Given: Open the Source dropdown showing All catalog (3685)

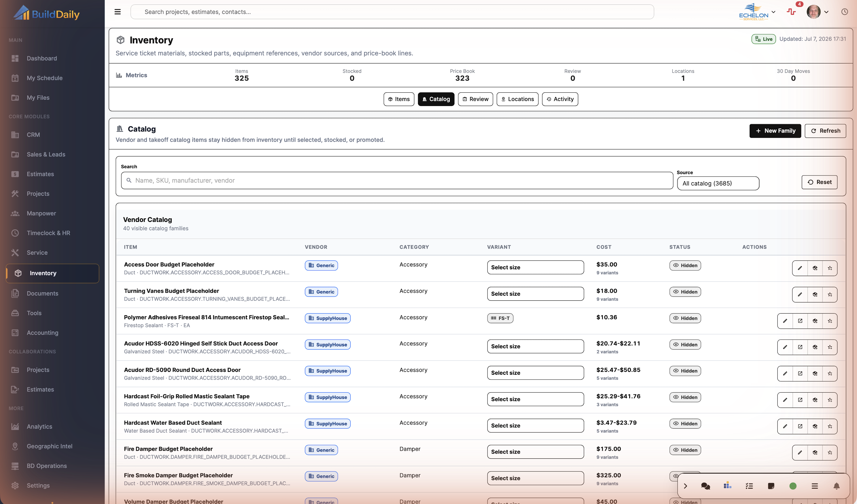Looking at the screenshot, I should [718, 183].
